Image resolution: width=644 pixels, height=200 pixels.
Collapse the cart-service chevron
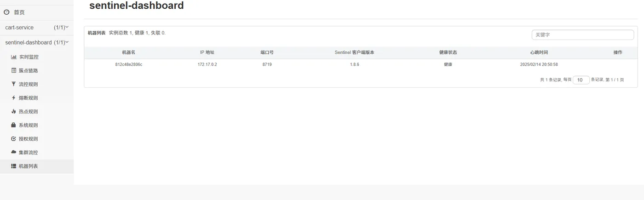(67, 27)
